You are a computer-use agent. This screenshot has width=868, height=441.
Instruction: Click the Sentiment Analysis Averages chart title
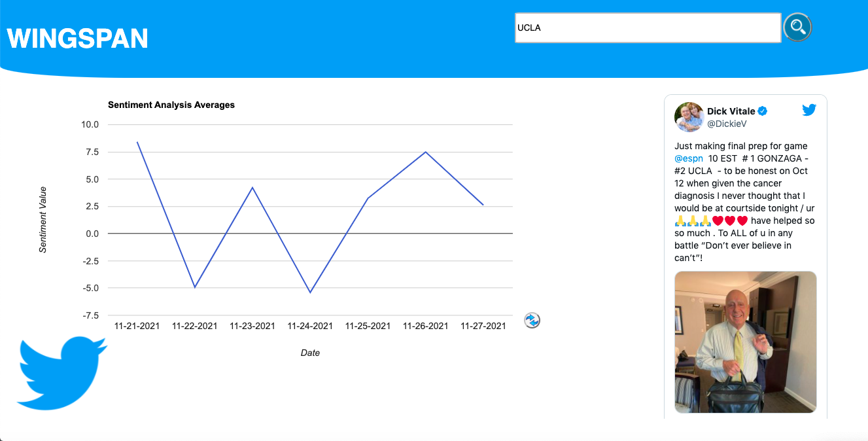coord(171,105)
